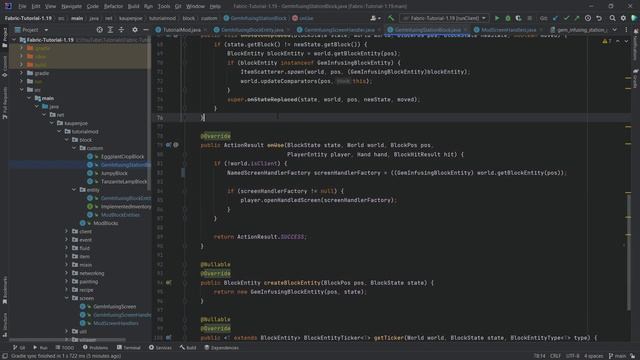Collapse all in Project panel
Screen dimensions: 640x360
point(121,30)
